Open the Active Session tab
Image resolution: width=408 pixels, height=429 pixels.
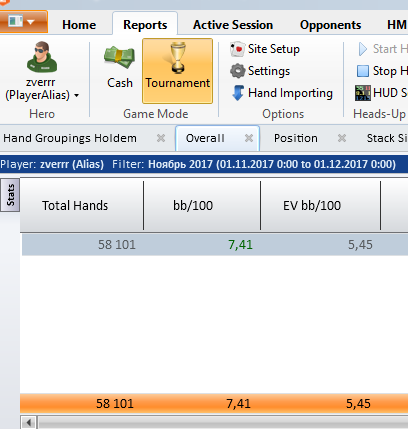pyautogui.click(x=233, y=25)
